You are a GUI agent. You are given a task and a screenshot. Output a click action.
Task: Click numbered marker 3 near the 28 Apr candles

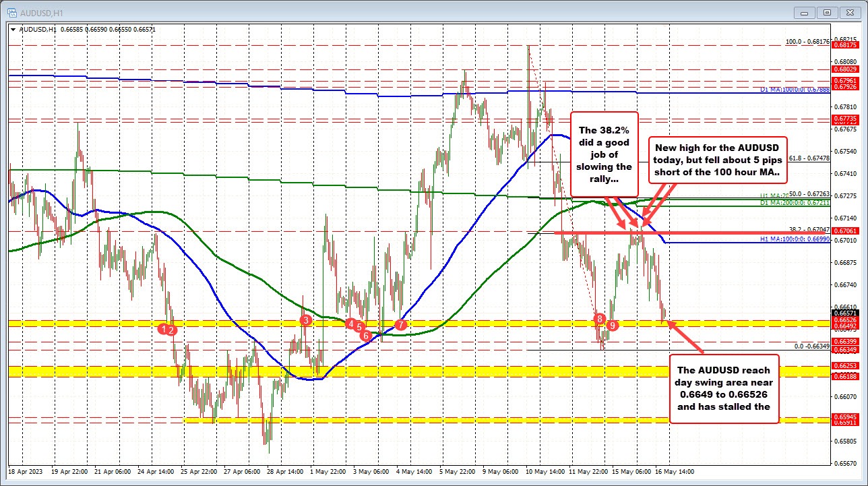point(305,321)
